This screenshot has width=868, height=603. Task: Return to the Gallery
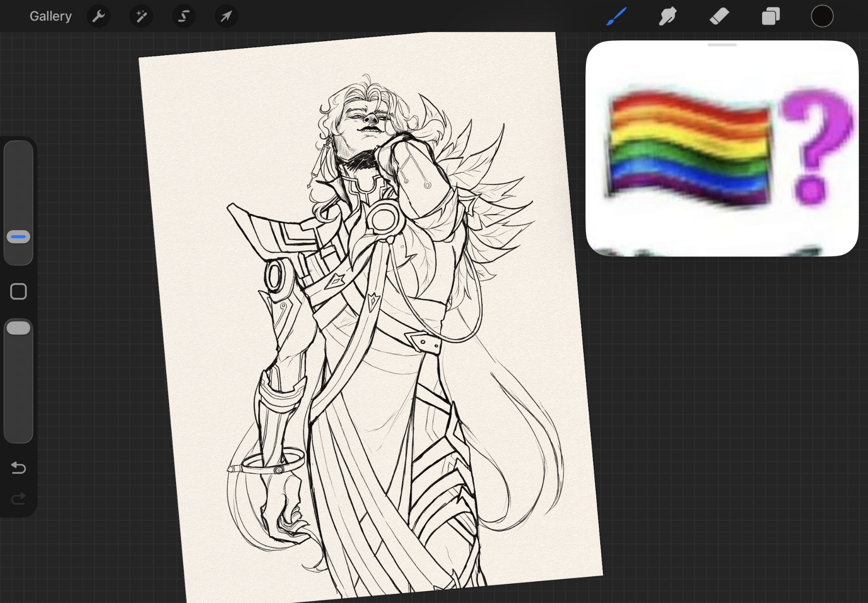pyautogui.click(x=50, y=16)
